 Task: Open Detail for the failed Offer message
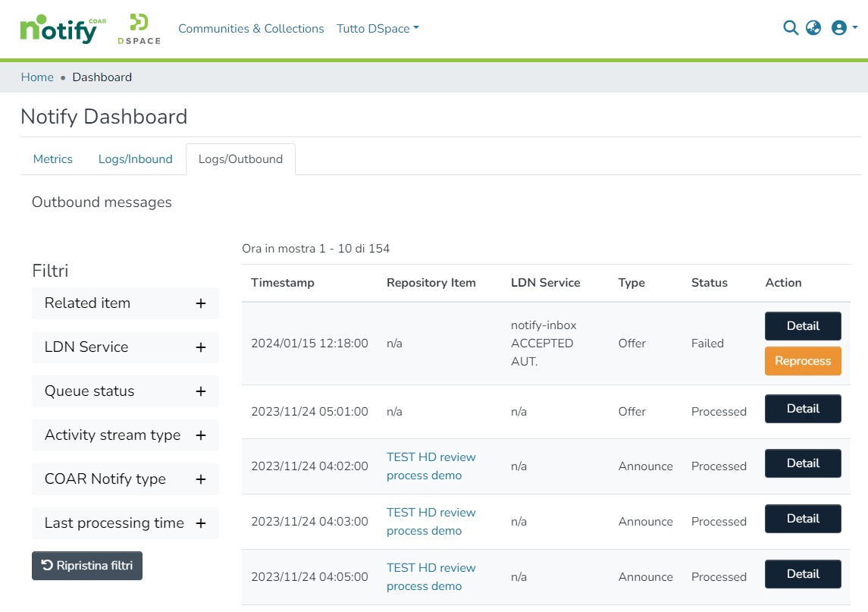tap(803, 326)
